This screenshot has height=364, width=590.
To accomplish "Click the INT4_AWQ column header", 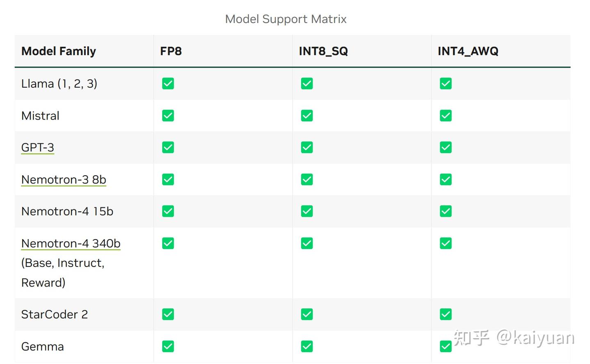I will coord(468,51).
